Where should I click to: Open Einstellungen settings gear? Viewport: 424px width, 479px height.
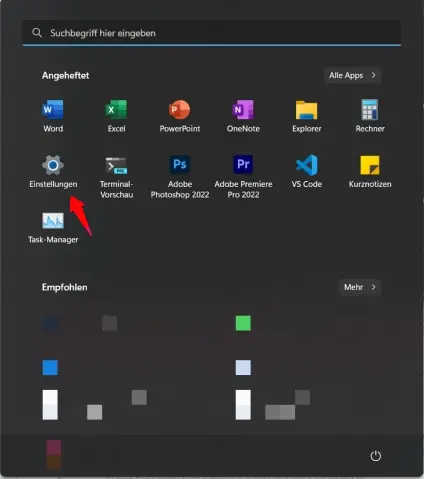53,171
